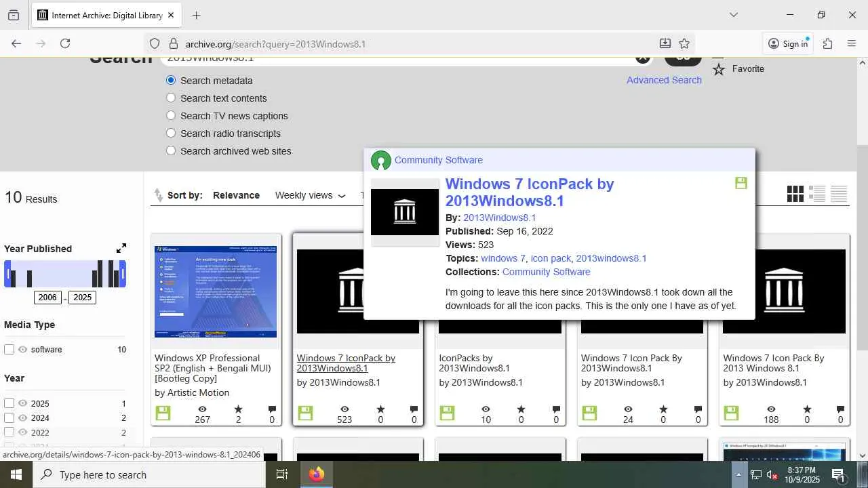Open Task View on the taskbar

coord(282,474)
